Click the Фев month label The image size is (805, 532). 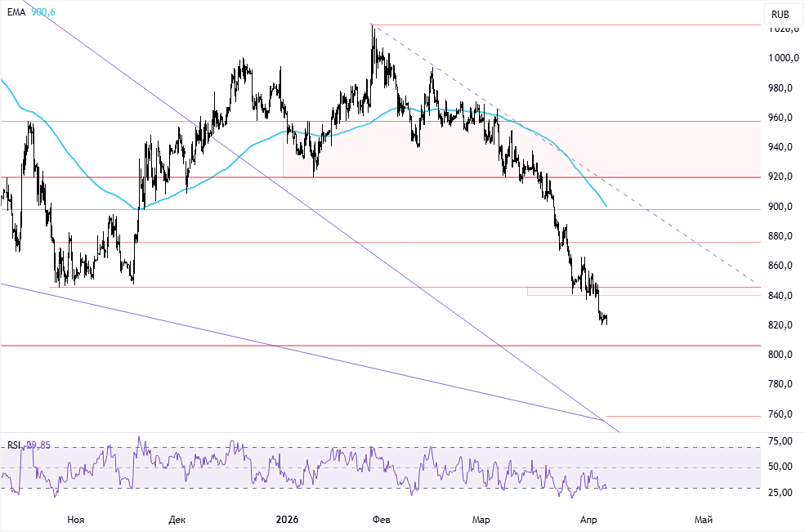[x=382, y=518]
